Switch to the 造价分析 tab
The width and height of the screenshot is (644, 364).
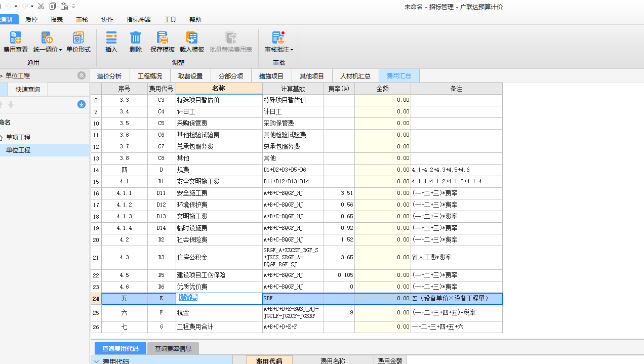(x=109, y=76)
